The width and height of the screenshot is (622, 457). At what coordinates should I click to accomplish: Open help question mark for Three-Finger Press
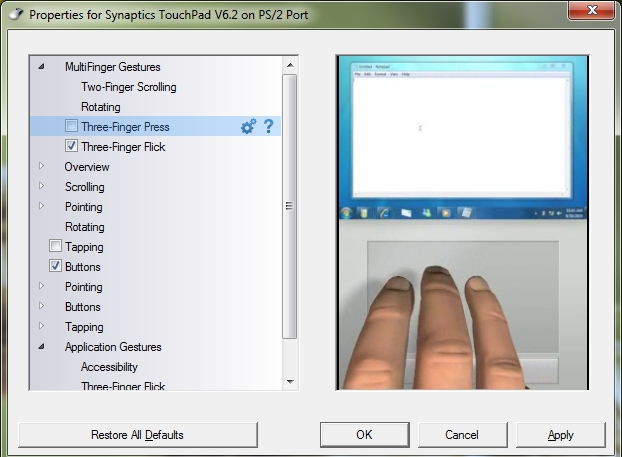click(x=269, y=127)
